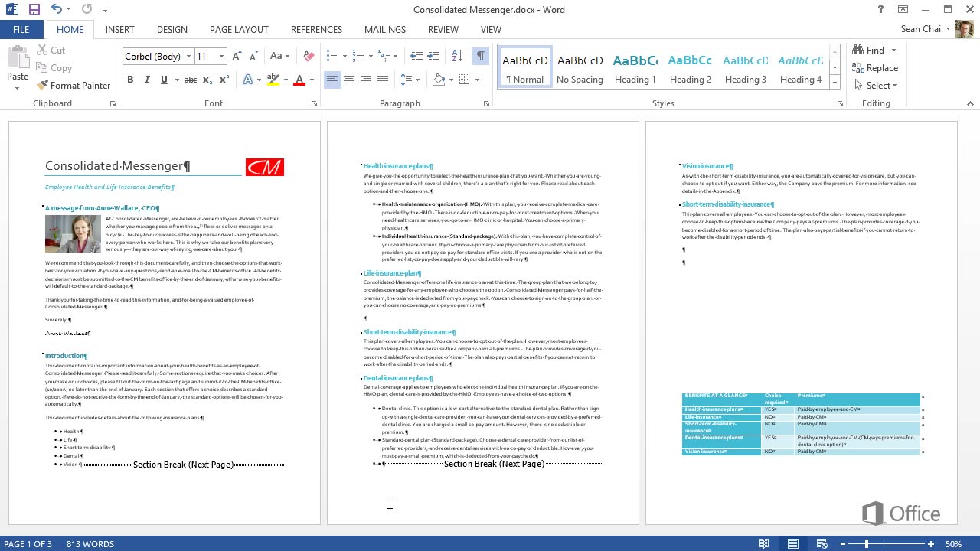This screenshot has height=551, width=980.
Task: Open Change Case Aa dropdown
Action: [279, 56]
